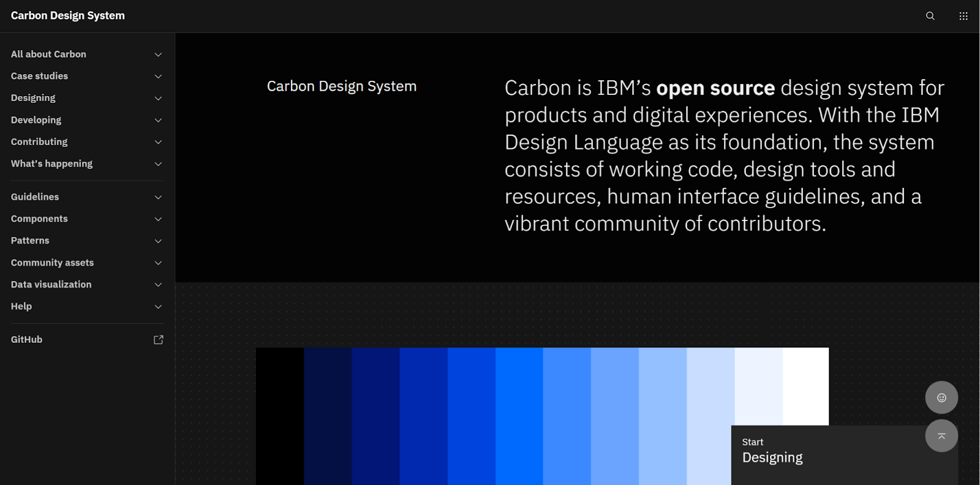Image resolution: width=980 pixels, height=485 pixels.
Task: Open All about Carbon menu item
Action: click(x=87, y=55)
